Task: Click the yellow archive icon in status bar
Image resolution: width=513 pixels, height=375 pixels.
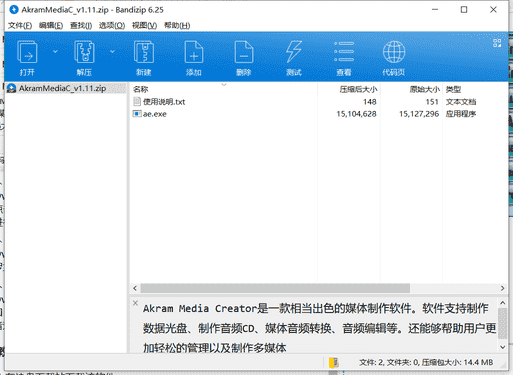Action: point(334,363)
